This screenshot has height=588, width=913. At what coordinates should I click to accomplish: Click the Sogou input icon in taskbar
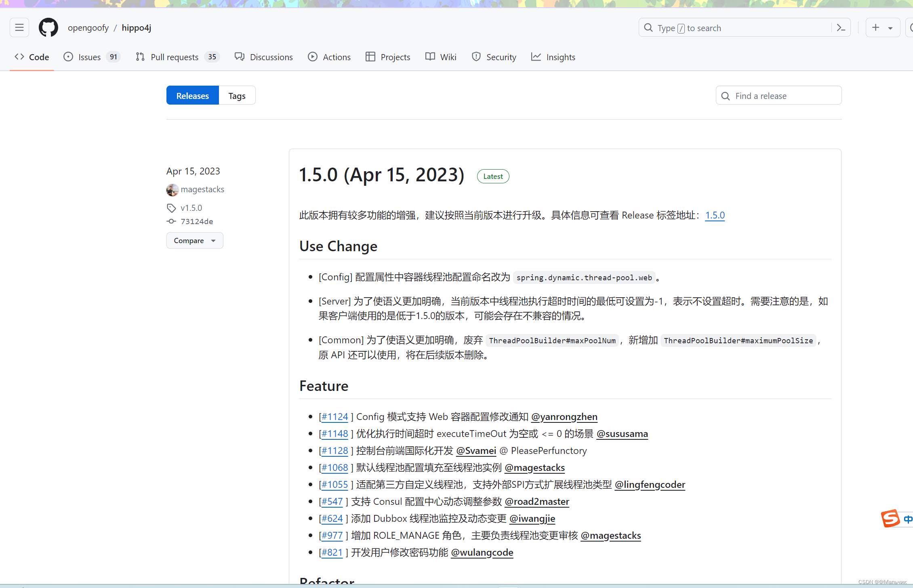pos(891,519)
